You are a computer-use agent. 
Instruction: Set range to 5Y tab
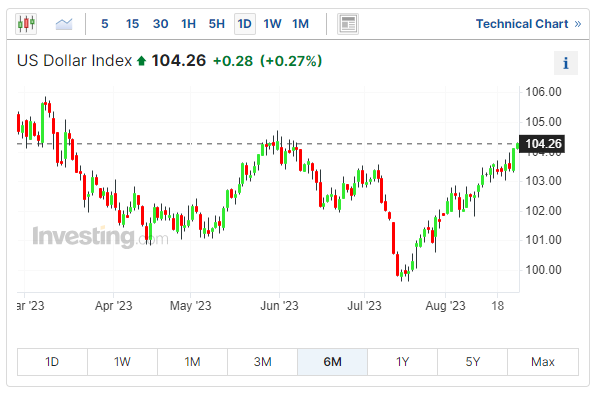(x=472, y=362)
